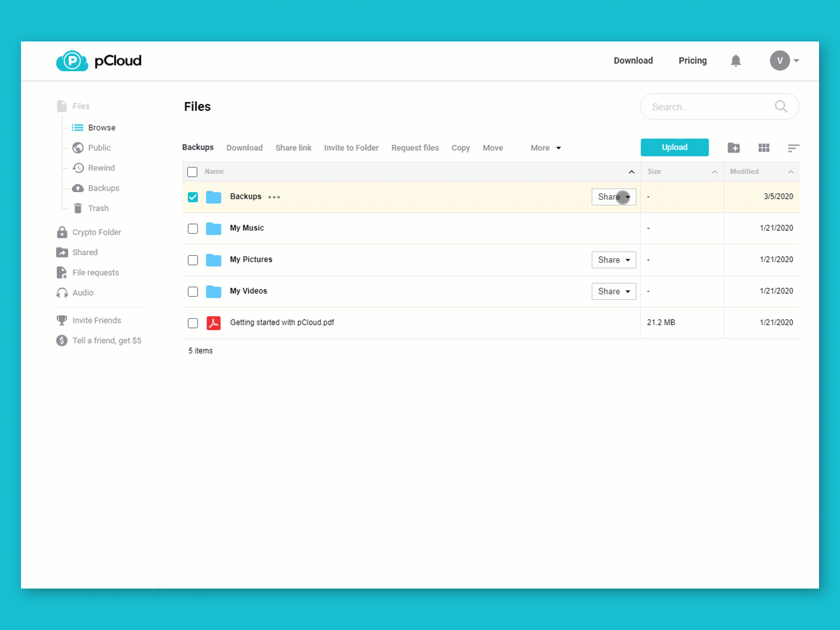This screenshot has width=840, height=630.
Task: Open Browse in the sidebar
Action: (x=101, y=128)
